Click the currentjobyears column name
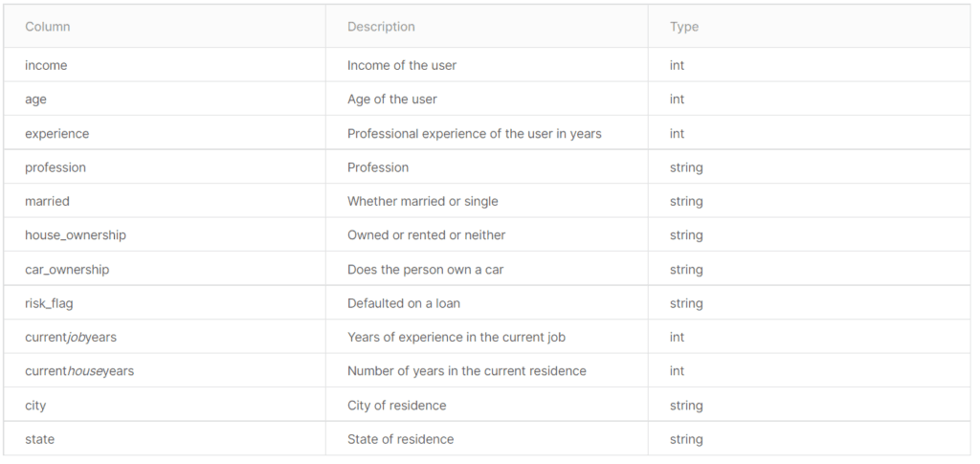 [x=71, y=338]
